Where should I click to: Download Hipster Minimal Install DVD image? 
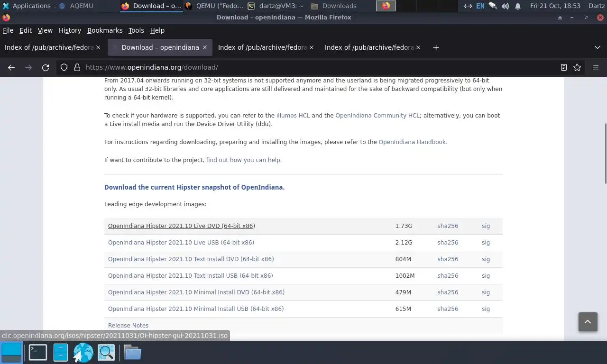pos(196,292)
